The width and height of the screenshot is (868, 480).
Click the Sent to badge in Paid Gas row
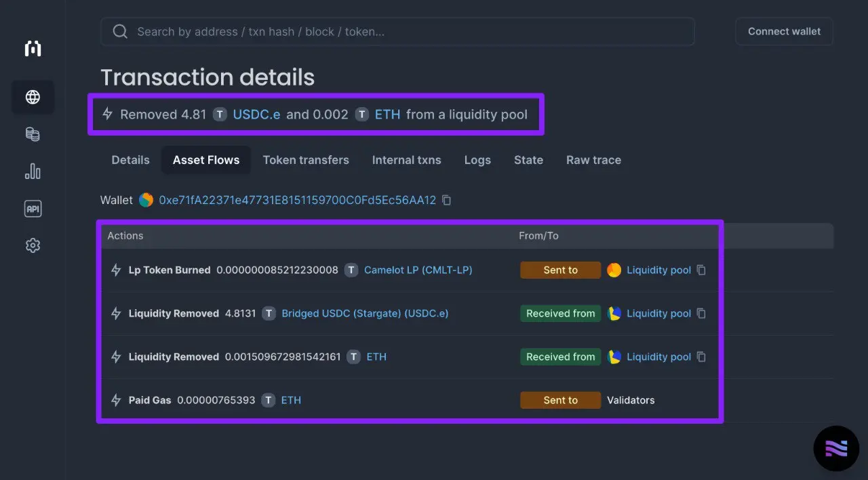coord(560,400)
